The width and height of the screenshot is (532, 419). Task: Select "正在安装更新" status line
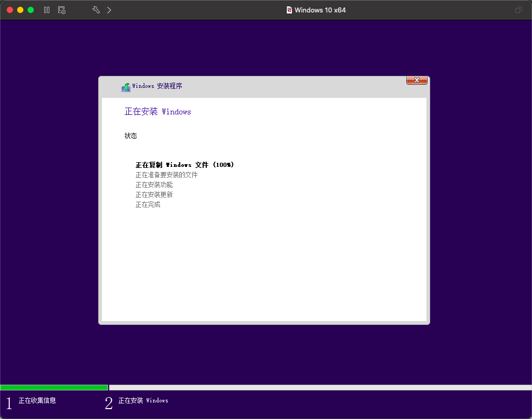click(154, 194)
